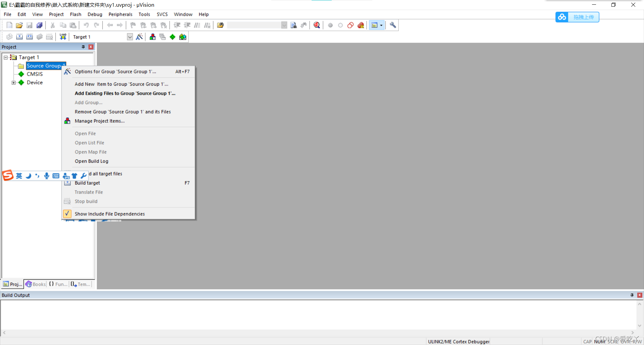Click the Sogou input method S logo
This screenshot has height=345, width=644.
pos(8,175)
